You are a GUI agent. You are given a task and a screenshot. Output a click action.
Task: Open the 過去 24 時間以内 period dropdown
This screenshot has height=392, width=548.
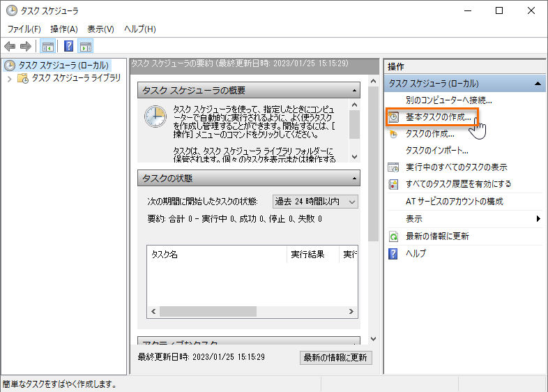coord(315,202)
